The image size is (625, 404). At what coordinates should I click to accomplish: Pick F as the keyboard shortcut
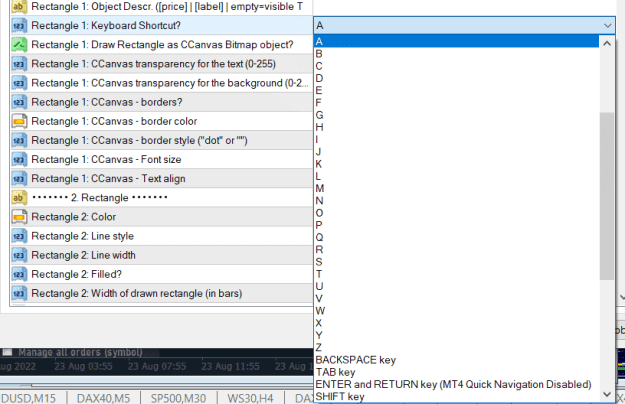pyautogui.click(x=456, y=103)
